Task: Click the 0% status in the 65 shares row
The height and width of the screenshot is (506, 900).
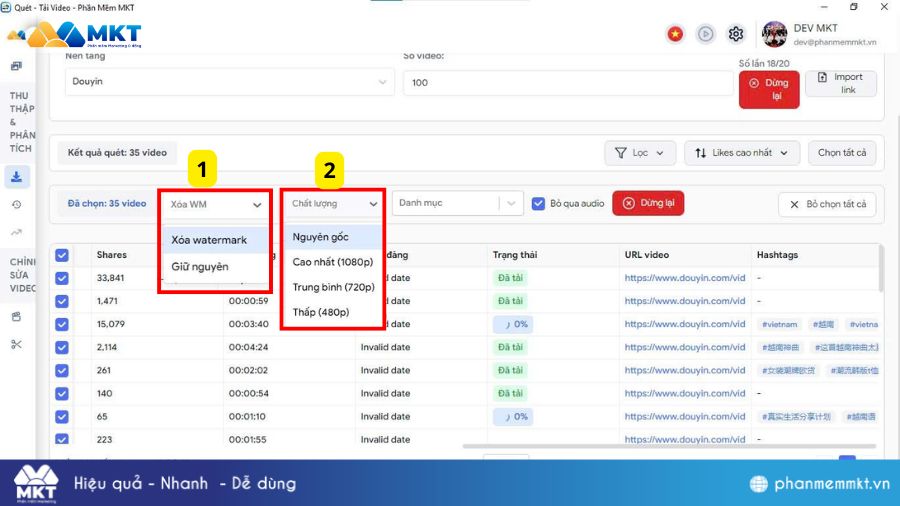Action: (x=513, y=417)
